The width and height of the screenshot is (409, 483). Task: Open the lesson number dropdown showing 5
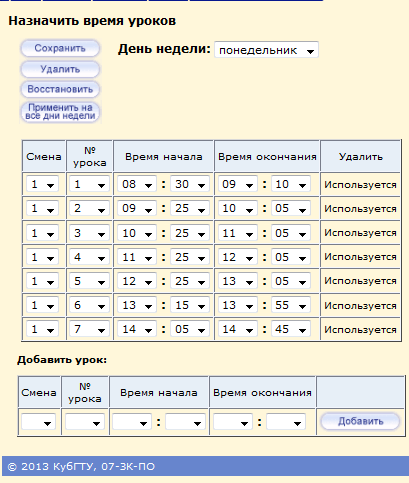89,281
